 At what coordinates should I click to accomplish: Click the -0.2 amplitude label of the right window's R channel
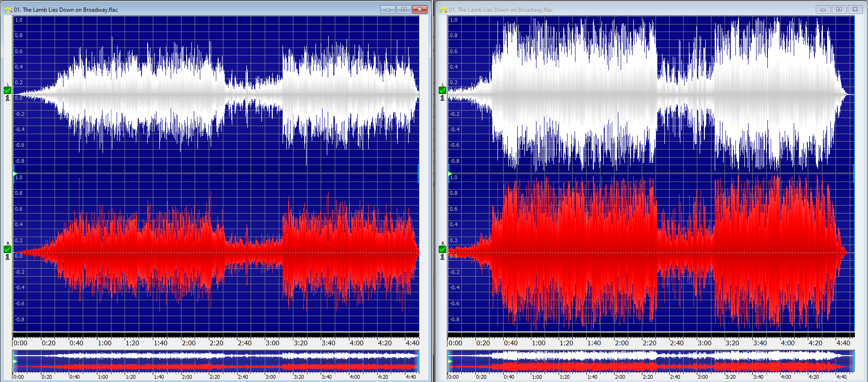click(x=454, y=272)
